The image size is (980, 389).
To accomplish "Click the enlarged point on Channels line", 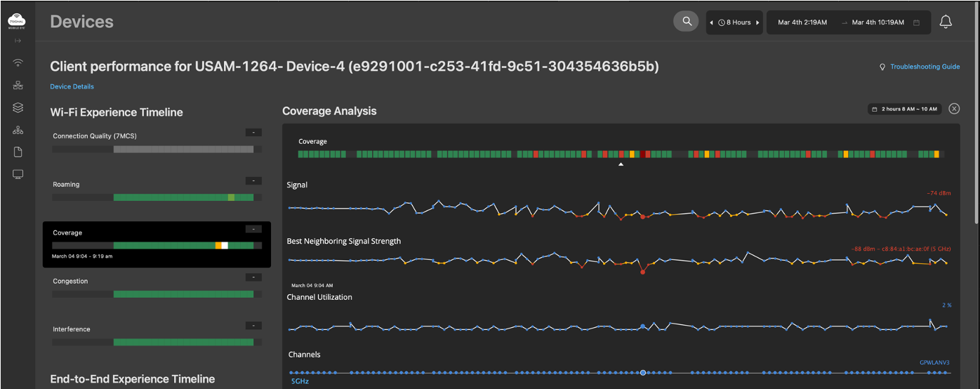I will pyautogui.click(x=642, y=372).
